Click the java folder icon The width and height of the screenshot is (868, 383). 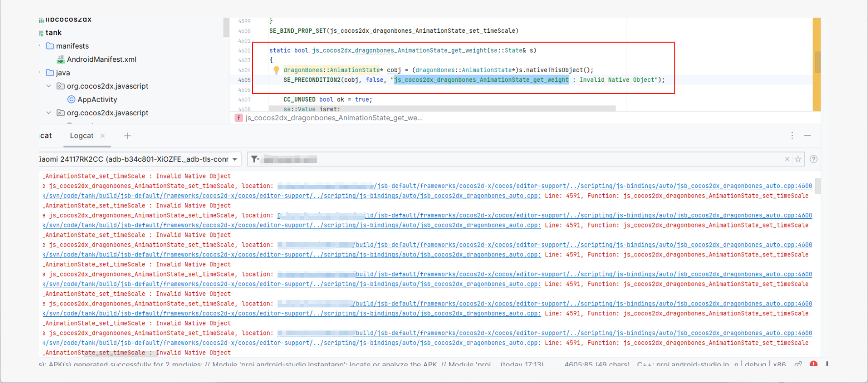(50, 73)
